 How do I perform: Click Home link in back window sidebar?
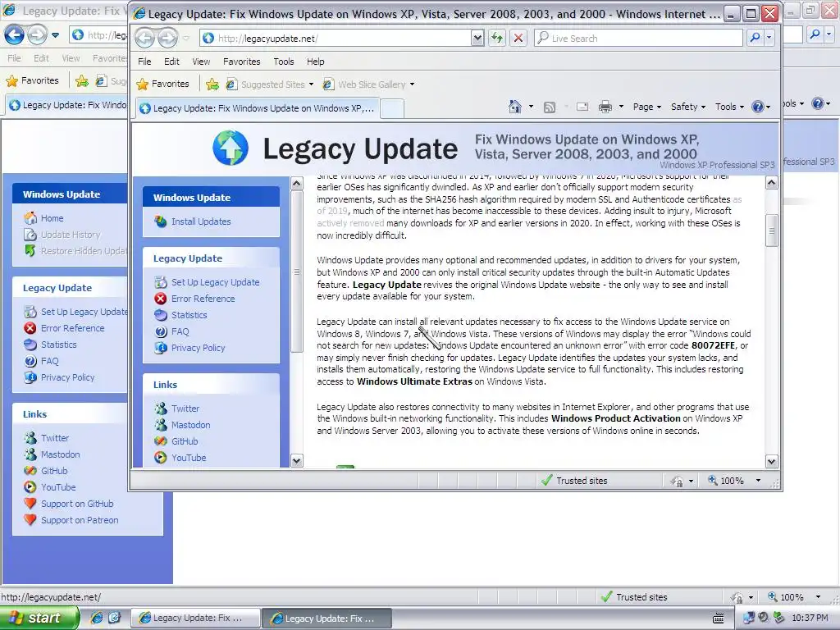(52, 218)
